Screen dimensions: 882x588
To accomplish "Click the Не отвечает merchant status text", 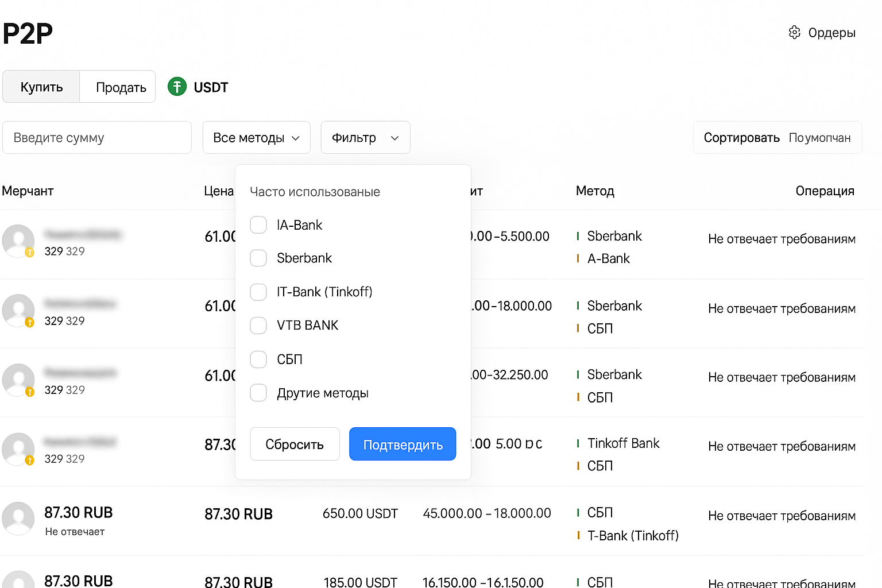I will tap(75, 532).
